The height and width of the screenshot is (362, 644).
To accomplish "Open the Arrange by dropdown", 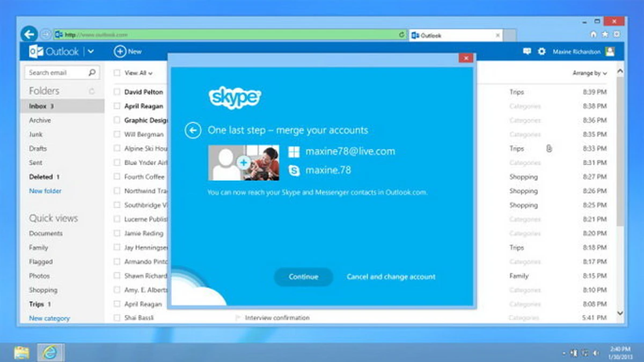I will 590,73.
